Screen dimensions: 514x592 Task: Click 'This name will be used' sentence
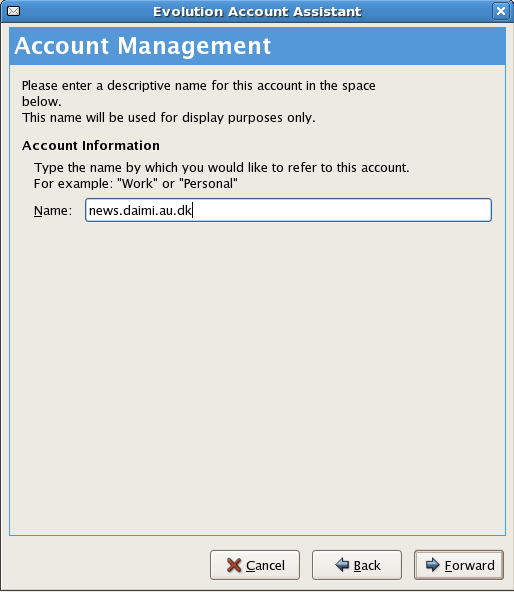[x=168, y=118]
